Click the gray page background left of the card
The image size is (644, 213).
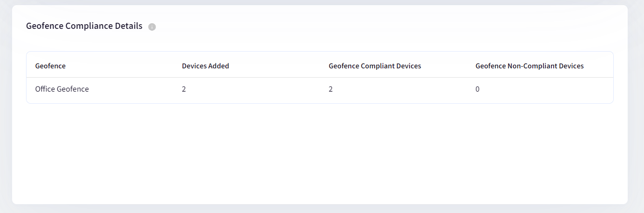pos(6,107)
